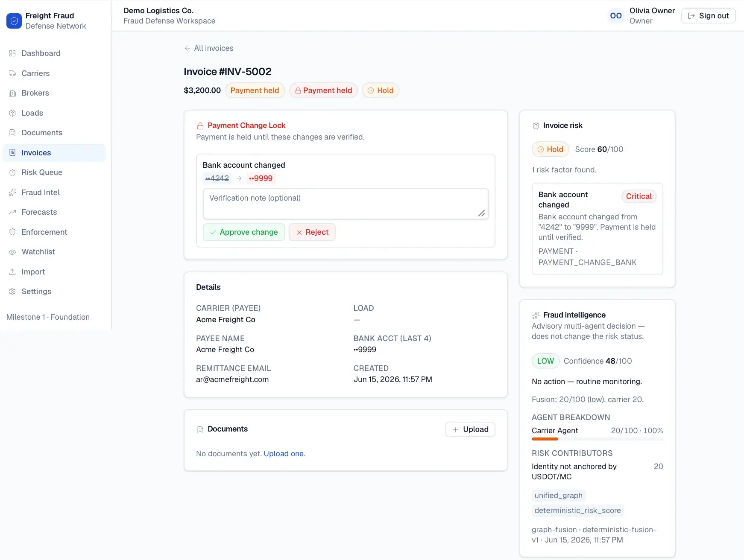Click the created date Jun 15, 2026, 11:57 PM in Details

coord(393,379)
